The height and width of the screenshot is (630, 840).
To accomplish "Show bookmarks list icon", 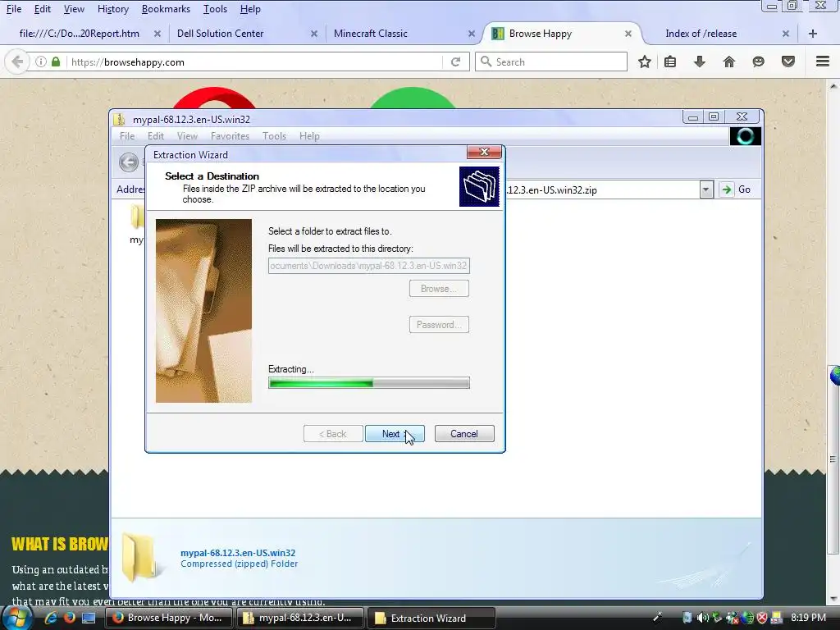I will [x=670, y=62].
